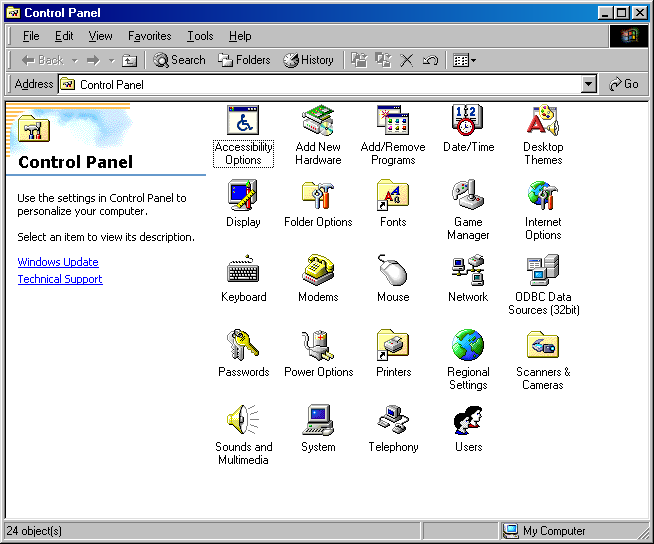This screenshot has height=544, width=654.
Task: Click the Delete X toolbar icon
Action: 406,61
